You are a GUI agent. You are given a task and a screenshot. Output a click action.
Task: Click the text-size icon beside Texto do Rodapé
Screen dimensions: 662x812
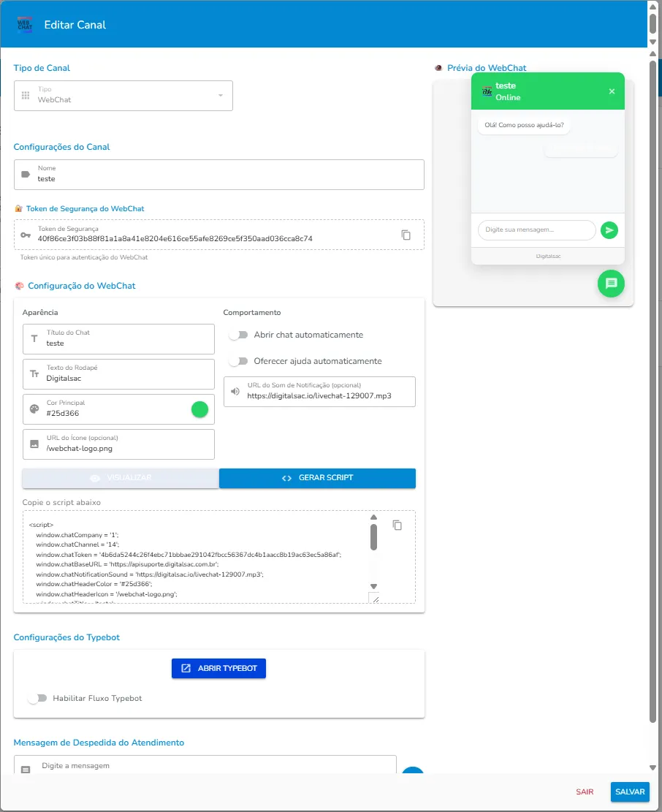[x=34, y=374]
